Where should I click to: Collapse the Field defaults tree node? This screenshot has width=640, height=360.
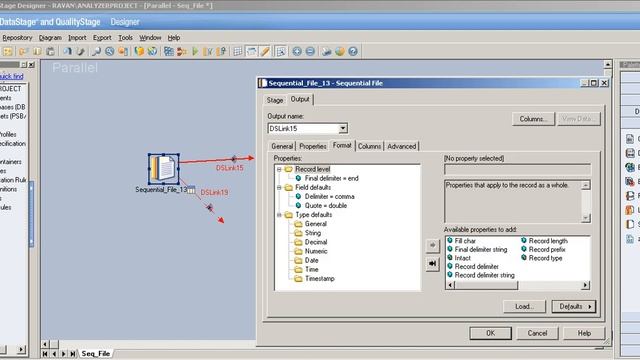tap(279, 187)
